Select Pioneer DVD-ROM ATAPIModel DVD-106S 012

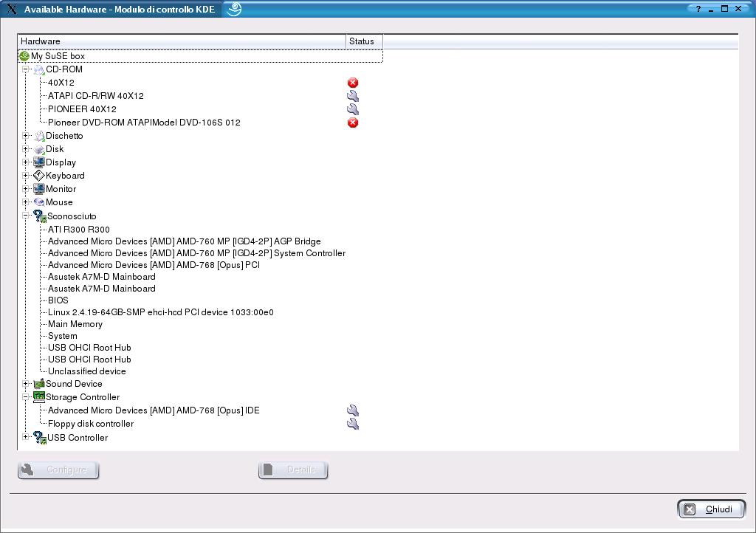pos(144,123)
